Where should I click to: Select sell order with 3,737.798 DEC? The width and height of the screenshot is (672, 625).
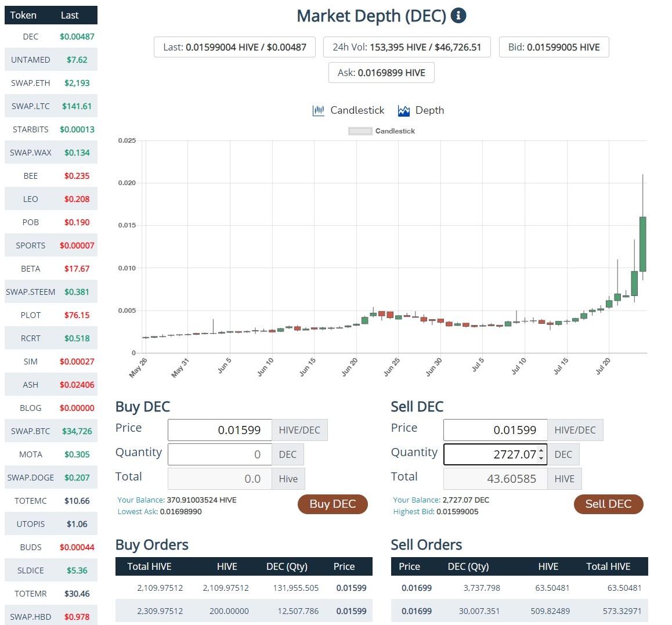(519, 588)
